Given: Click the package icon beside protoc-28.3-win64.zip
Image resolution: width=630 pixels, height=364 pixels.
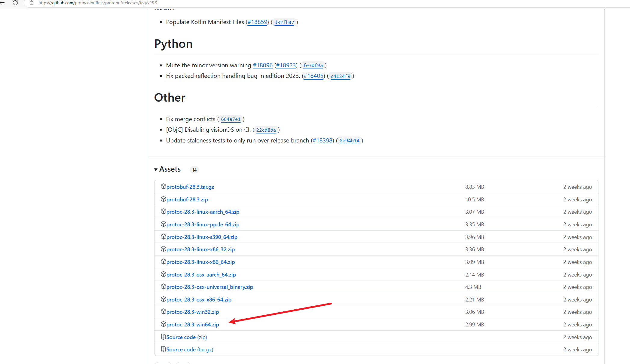Looking at the screenshot, I should coord(163,324).
